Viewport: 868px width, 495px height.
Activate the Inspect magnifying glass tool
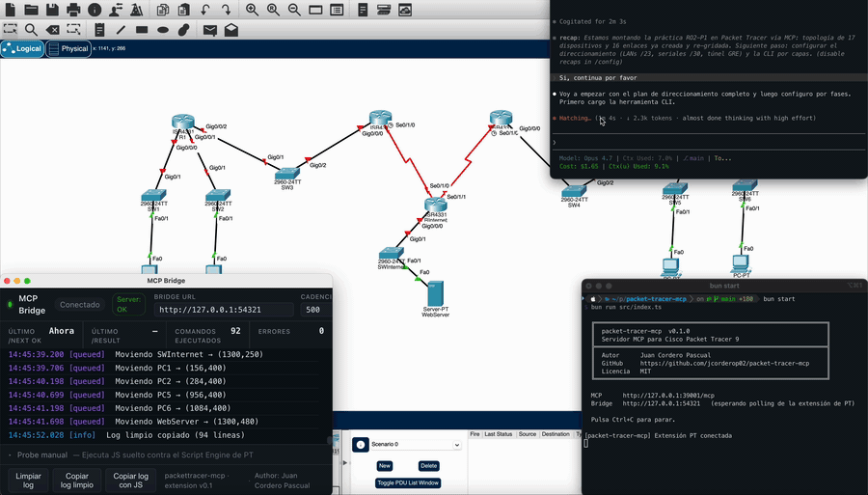coord(31,29)
